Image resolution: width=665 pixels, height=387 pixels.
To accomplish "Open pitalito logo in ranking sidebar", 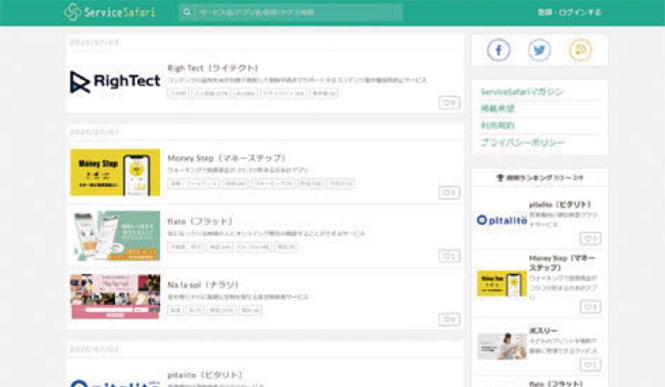I will (x=502, y=220).
